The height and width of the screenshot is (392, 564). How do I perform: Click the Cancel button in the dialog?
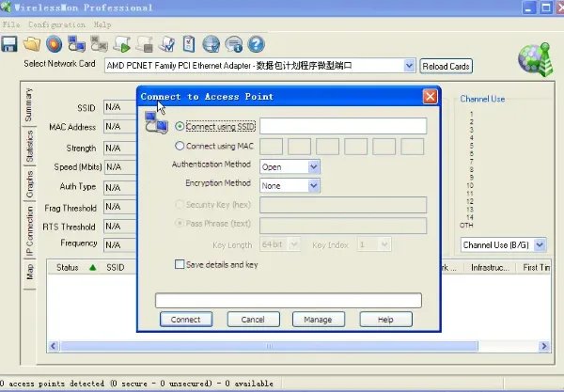coord(253,320)
